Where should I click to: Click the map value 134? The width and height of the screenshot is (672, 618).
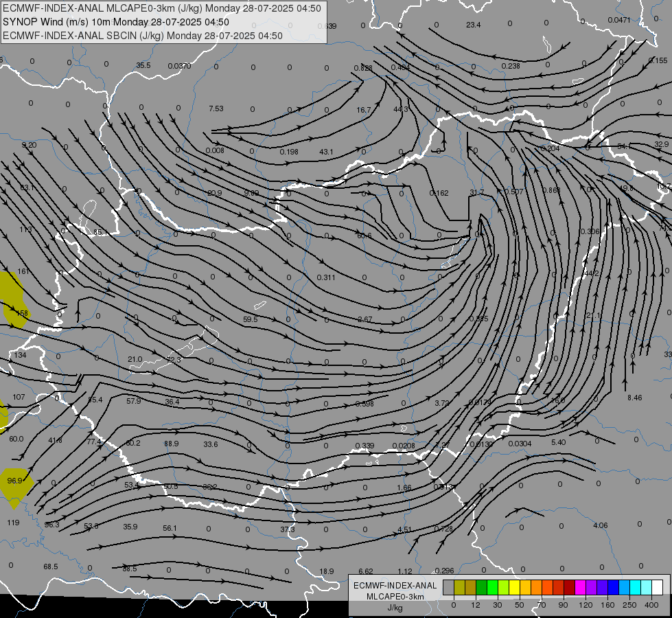pyautogui.click(x=20, y=355)
